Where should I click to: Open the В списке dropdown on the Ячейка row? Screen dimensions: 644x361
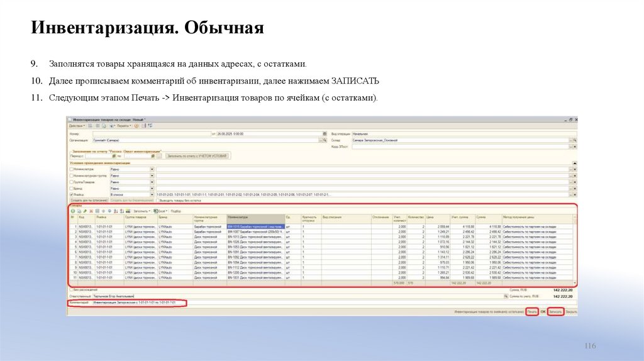click(x=152, y=195)
